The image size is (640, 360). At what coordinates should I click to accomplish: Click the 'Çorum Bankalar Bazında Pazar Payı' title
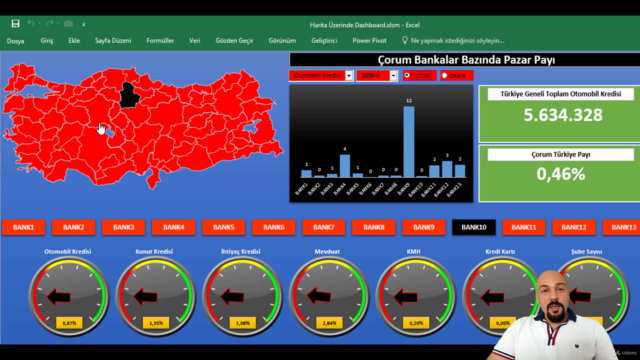(466, 60)
